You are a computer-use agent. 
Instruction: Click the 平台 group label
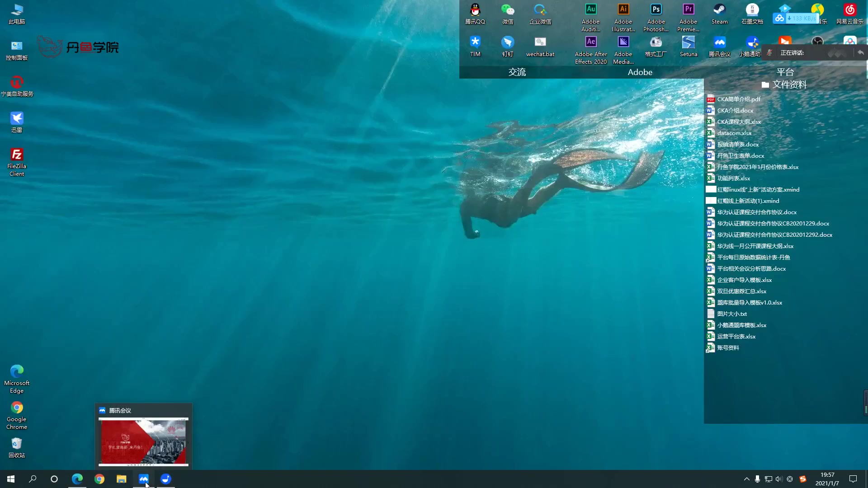[785, 72]
